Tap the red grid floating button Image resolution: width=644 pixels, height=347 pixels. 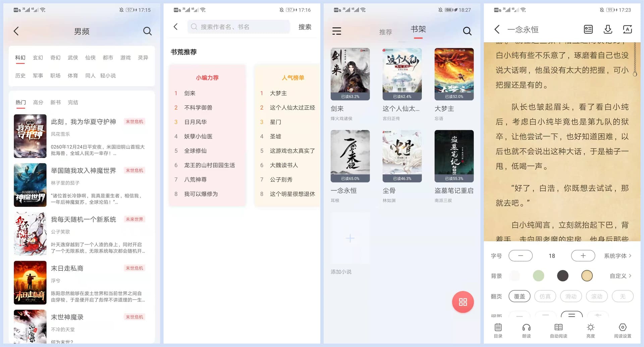coord(463,302)
